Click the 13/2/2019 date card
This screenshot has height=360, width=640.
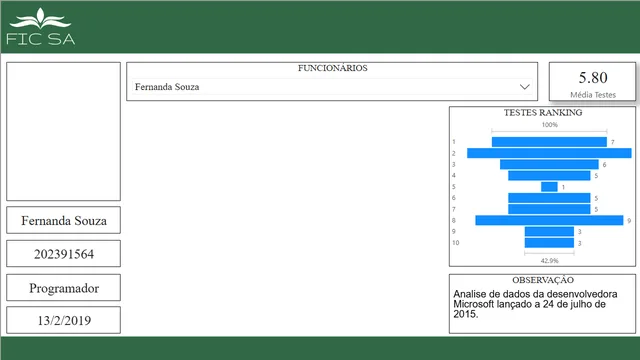63,320
